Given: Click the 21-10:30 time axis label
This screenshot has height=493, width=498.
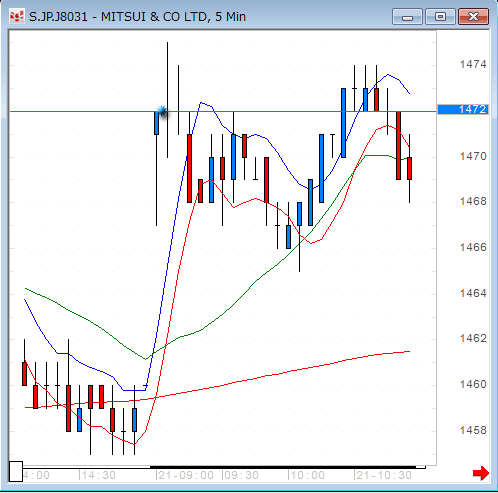Looking at the screenshot, I should [384, 475].
